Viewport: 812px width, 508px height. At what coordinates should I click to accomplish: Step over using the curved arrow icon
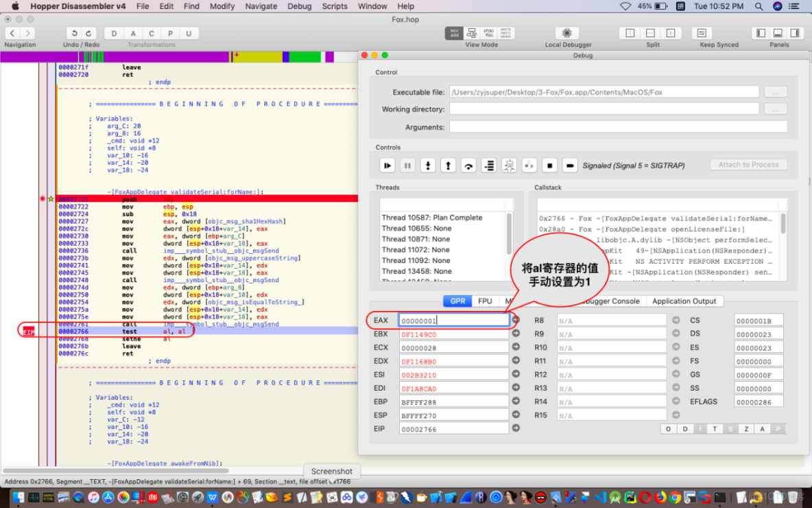pos(469,165)
